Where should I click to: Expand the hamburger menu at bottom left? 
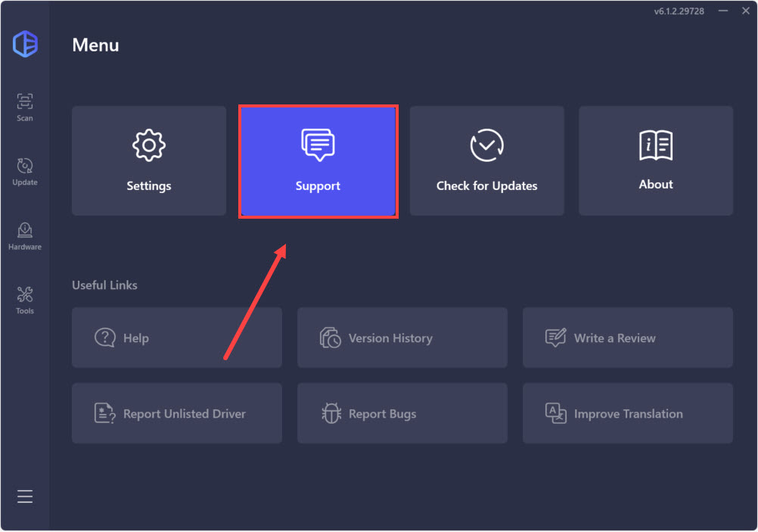click(x=25, y=496)
